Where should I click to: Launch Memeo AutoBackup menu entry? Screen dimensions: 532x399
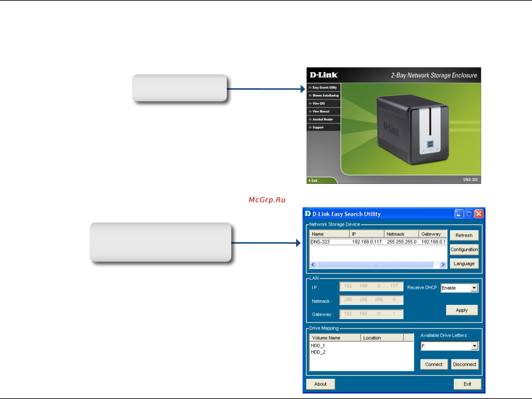tap(323, 95)
